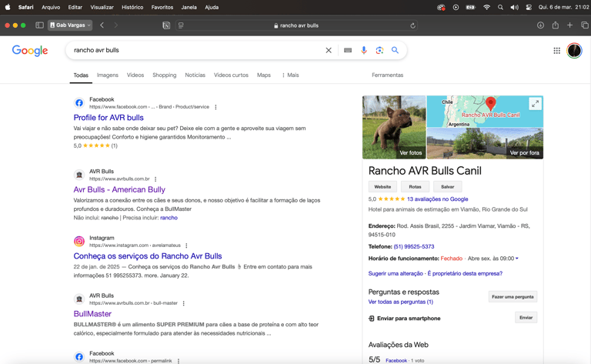Viewport: 591px width, 364px height.
Task: Open Control Center in the menu bar
Action: (x=529, y=7)
